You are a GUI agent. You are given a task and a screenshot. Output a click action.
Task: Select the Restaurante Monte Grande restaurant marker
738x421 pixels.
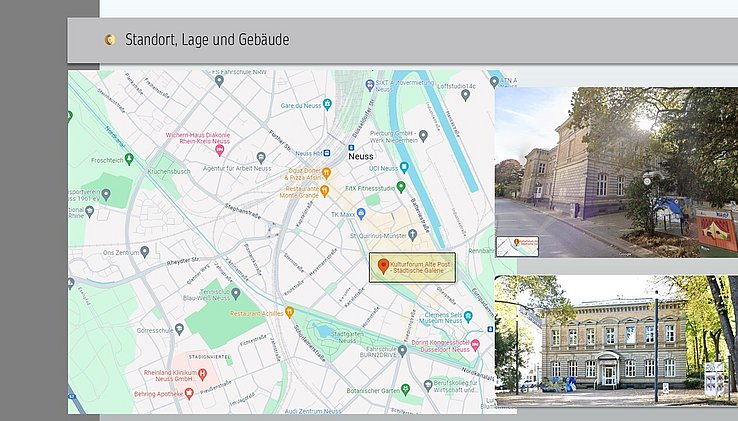coord(325,188)
